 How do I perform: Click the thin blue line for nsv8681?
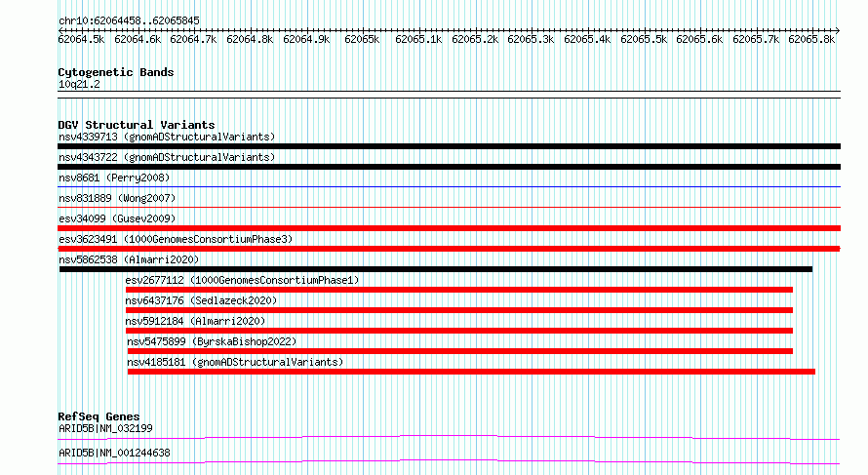tap(449, 186)
